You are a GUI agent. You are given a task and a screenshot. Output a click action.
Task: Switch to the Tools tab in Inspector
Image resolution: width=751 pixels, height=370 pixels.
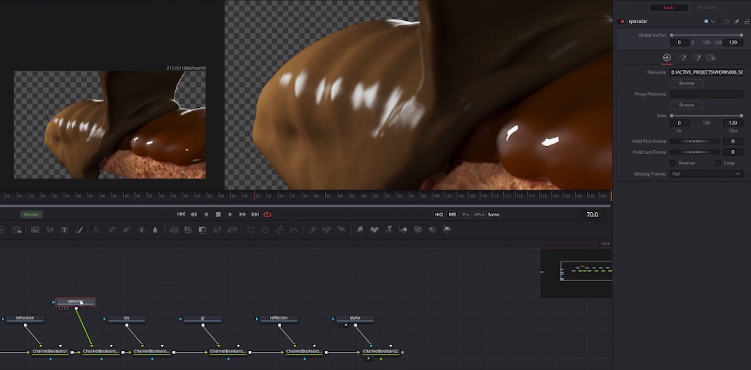pyautogui.click(x=669, y=7)
